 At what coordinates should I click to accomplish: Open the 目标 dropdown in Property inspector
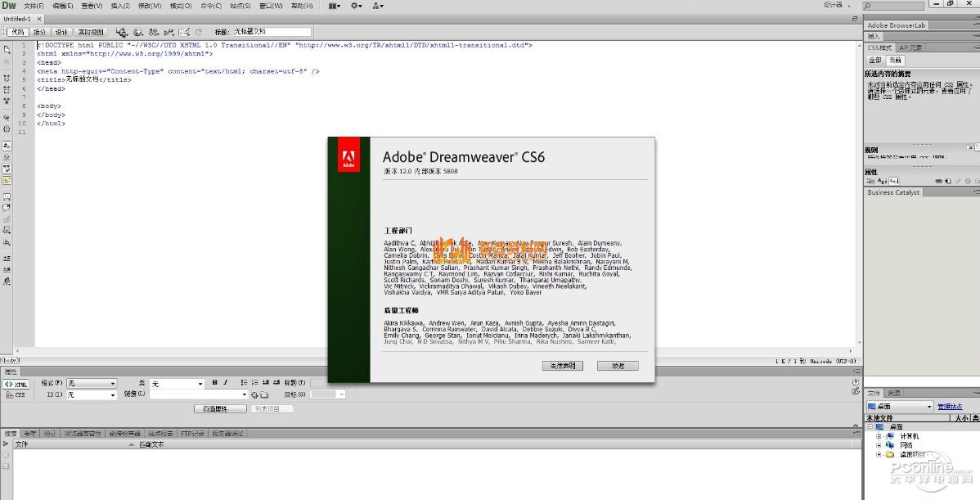pos(328,394)
